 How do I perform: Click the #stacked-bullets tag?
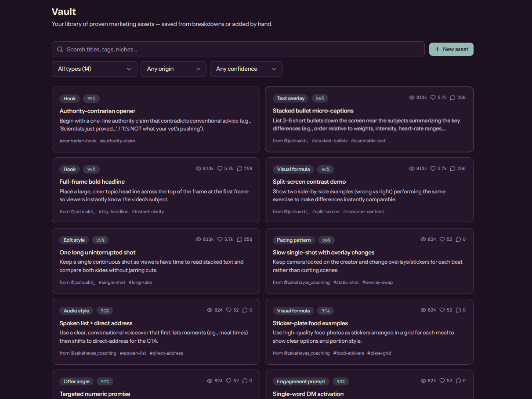(330, 141)
